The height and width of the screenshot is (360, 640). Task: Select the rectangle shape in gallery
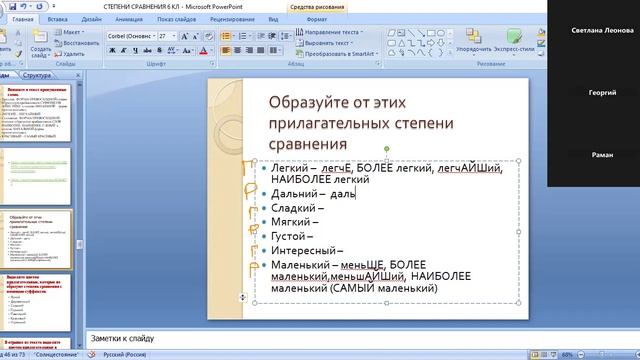point(431,33)
